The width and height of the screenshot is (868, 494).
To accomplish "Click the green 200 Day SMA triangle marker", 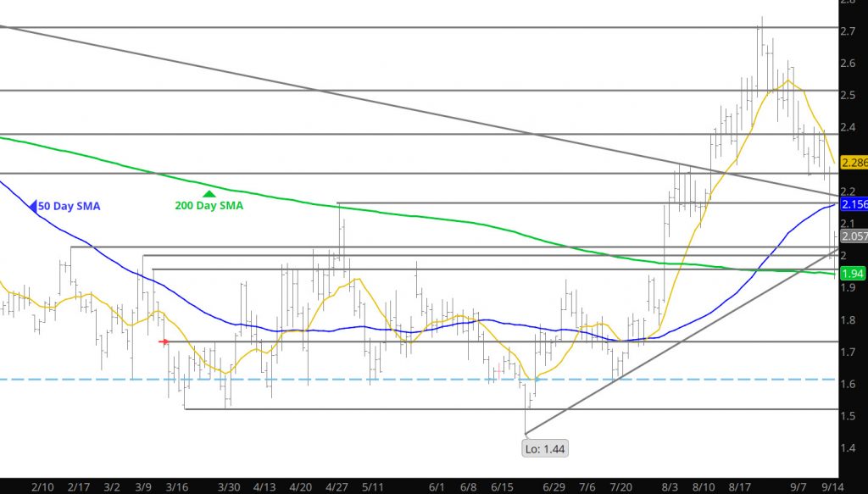I will [209, 194].
